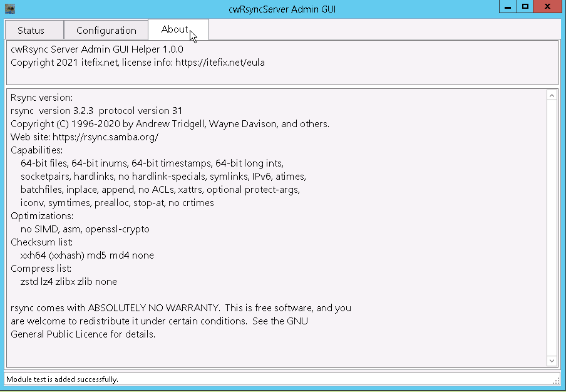Click the ABSOLUTELY NO WARRANTY paragraph
The height and width of the screenshot is (392, 566).
point(175,321)
